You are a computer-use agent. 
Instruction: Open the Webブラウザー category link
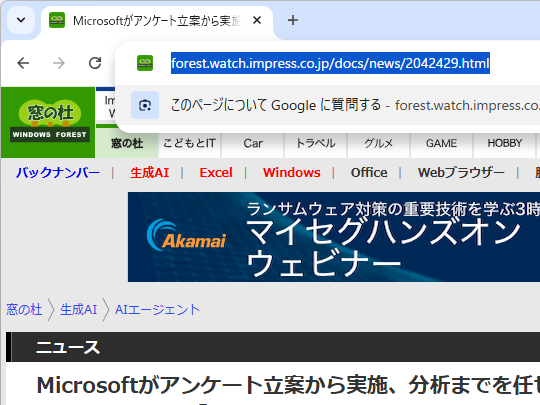pyautogui.click(x=461, y=172)
